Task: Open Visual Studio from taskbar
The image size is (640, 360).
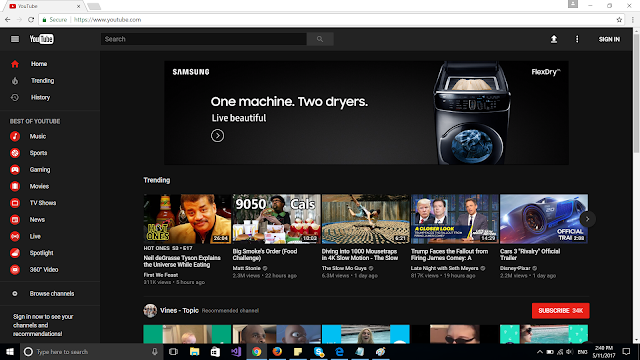Action: tap(236, 352)
